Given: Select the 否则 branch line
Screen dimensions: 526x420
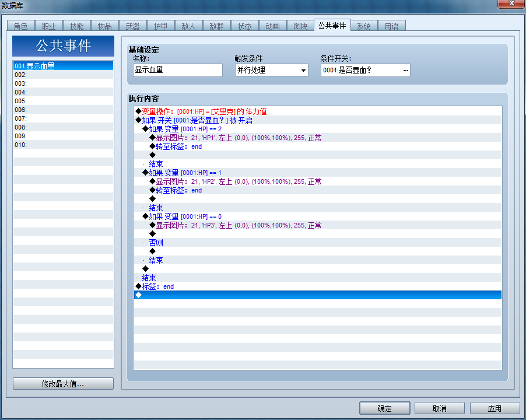Looking at the screenshot, I should 318,242.
